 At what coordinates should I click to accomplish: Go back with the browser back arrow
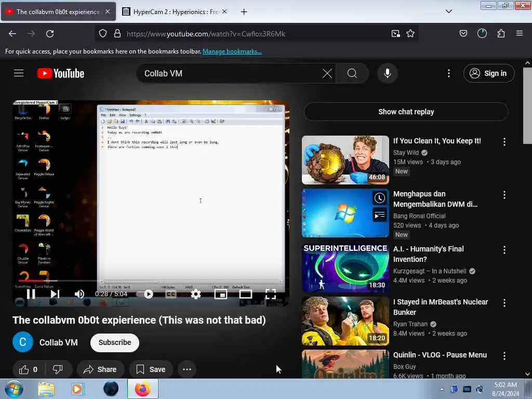[x=12, y=34]
